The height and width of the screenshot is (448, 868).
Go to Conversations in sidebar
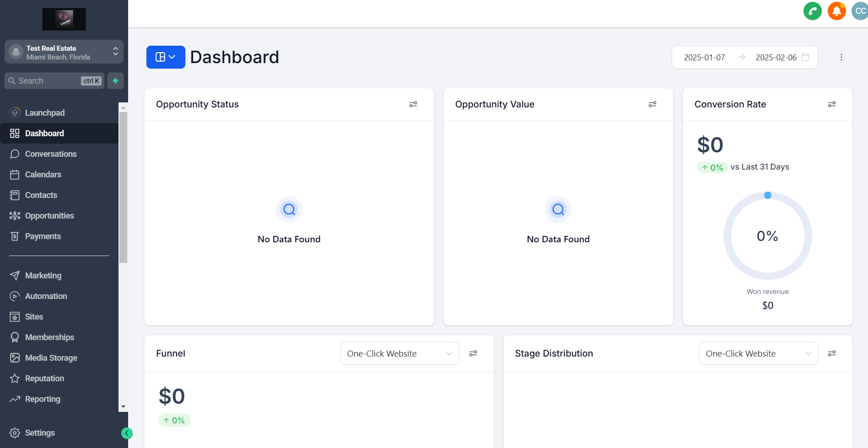click(51, 154)
